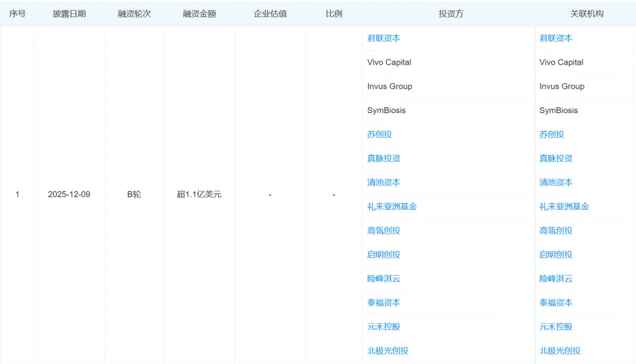Open 真脉投资 link in 投资方 column

[x=384, y=158]
